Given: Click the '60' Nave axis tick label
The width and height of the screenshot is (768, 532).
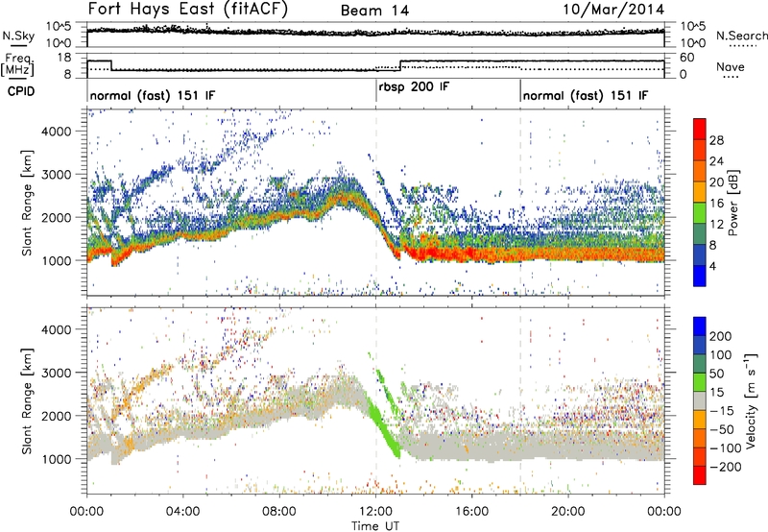Looking at the screenshot, I should coord(687,58).
